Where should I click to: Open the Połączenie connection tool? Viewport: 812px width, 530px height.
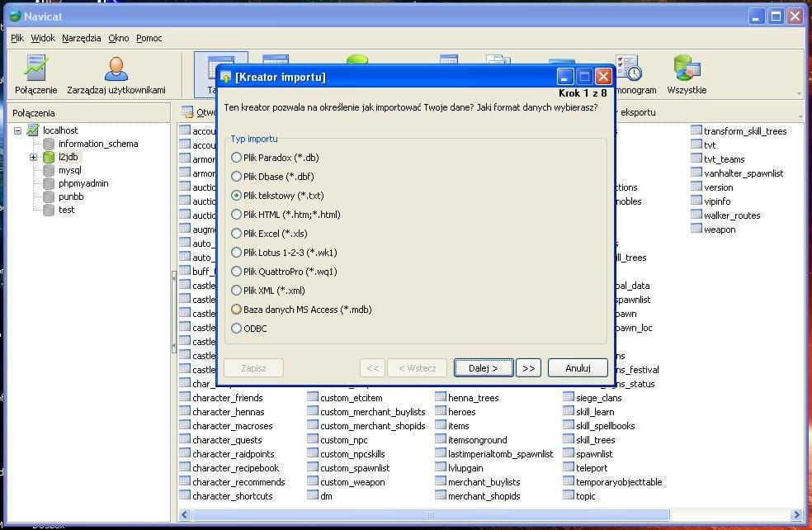coord(35,75)
